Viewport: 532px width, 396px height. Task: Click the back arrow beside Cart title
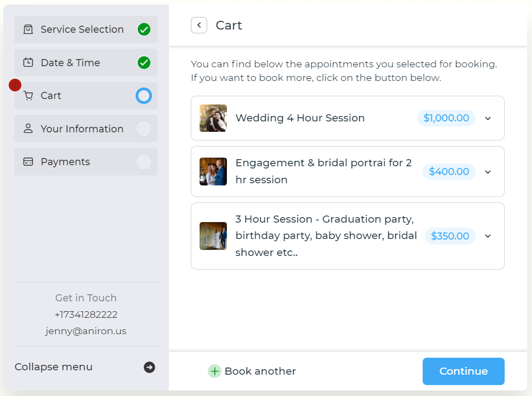(x=199, y=25)
